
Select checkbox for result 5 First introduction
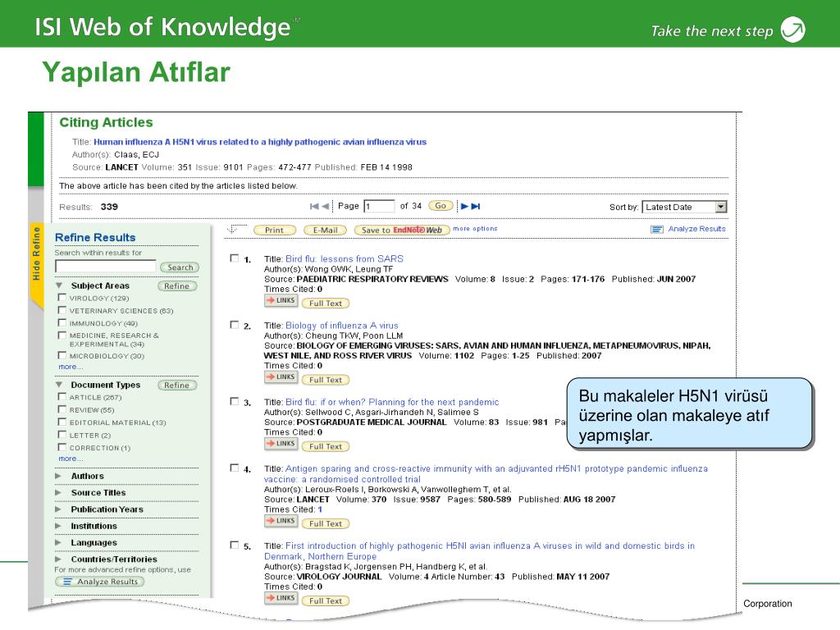[234, 545]
